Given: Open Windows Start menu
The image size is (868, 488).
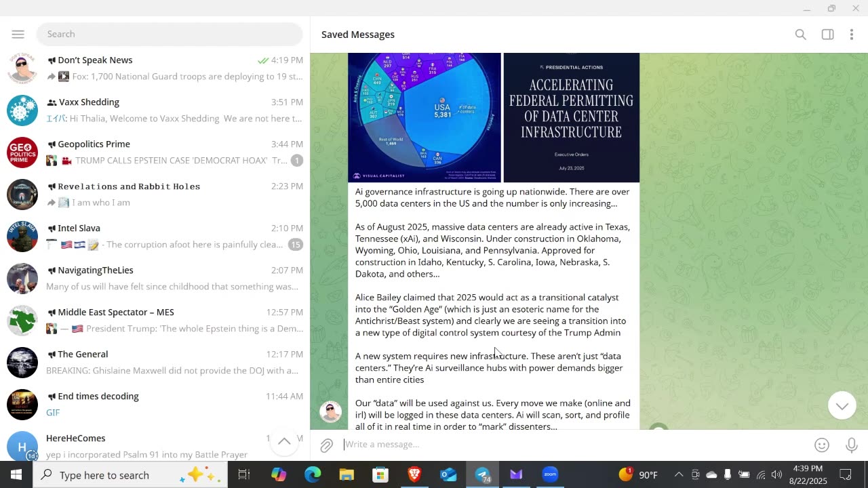Looking at the screenshot, I should 16,475.
